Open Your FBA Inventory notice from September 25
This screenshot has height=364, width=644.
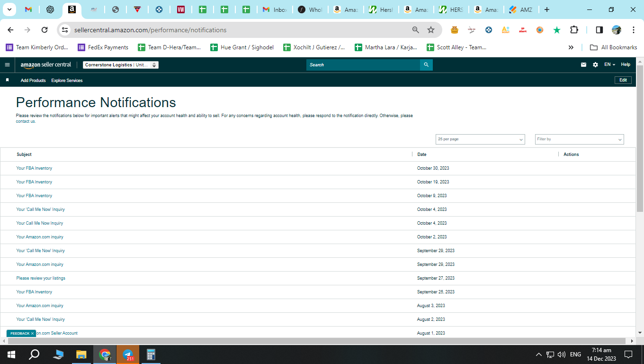34,292
